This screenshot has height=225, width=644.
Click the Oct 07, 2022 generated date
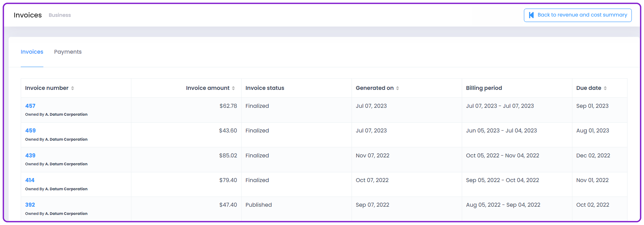pos(372,180)
